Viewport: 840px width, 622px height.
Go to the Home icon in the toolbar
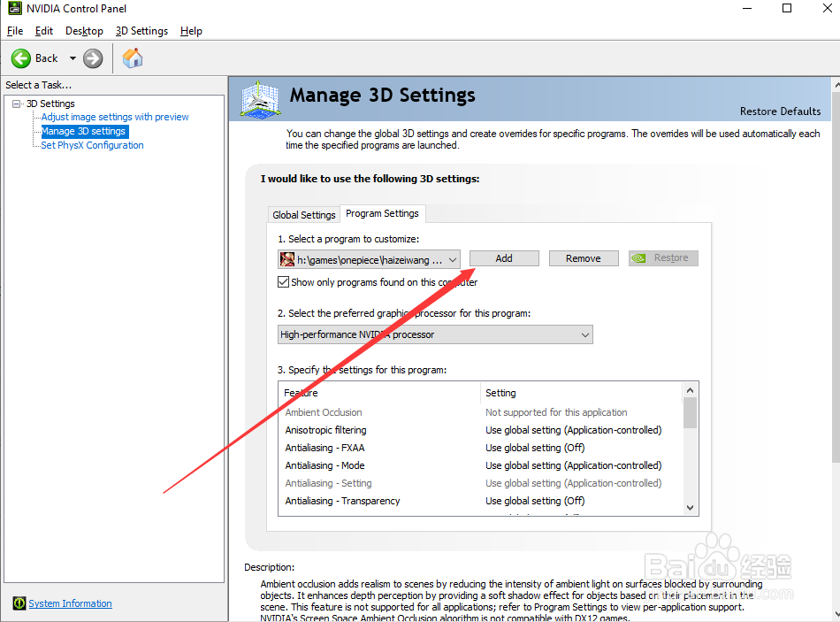click(x=133, y=58)
